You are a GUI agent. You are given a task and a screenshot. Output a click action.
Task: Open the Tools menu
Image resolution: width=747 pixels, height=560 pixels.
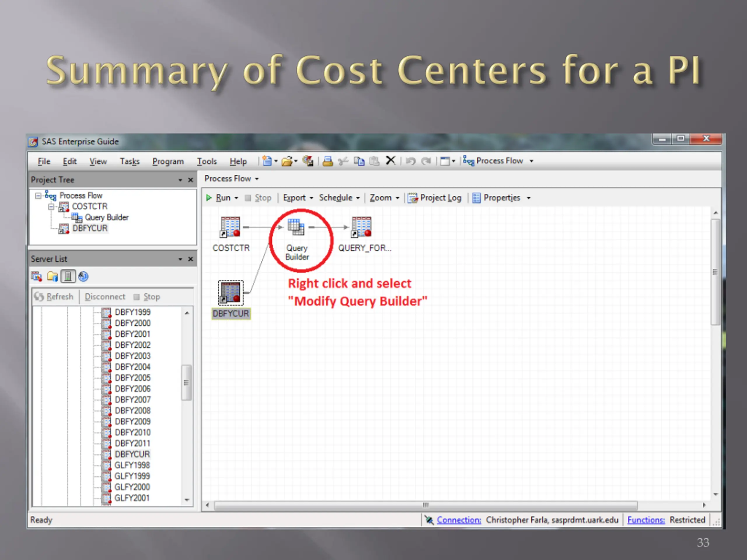[207, 161]
